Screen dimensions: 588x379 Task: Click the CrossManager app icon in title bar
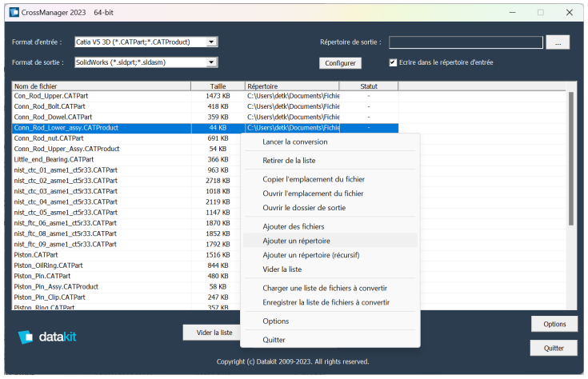(x=14, y=12)
